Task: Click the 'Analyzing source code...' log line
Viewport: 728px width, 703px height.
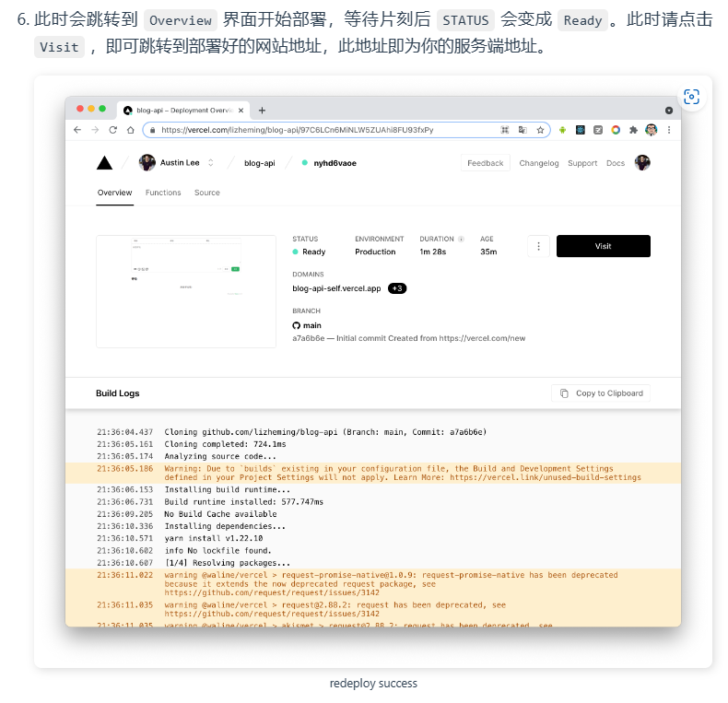Action: pyautogui.click(x=220, y=456)
